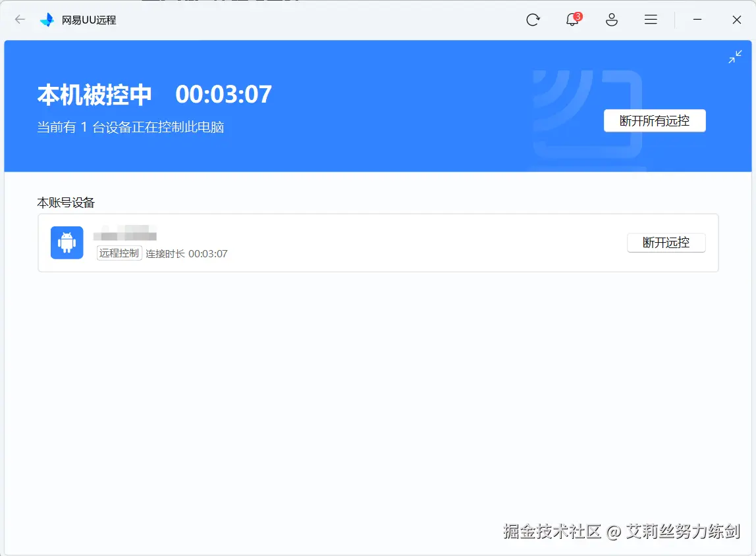Click the 远程控制 tag
Viewport: 756px width, 556px height.
click(x=119, y=253)
